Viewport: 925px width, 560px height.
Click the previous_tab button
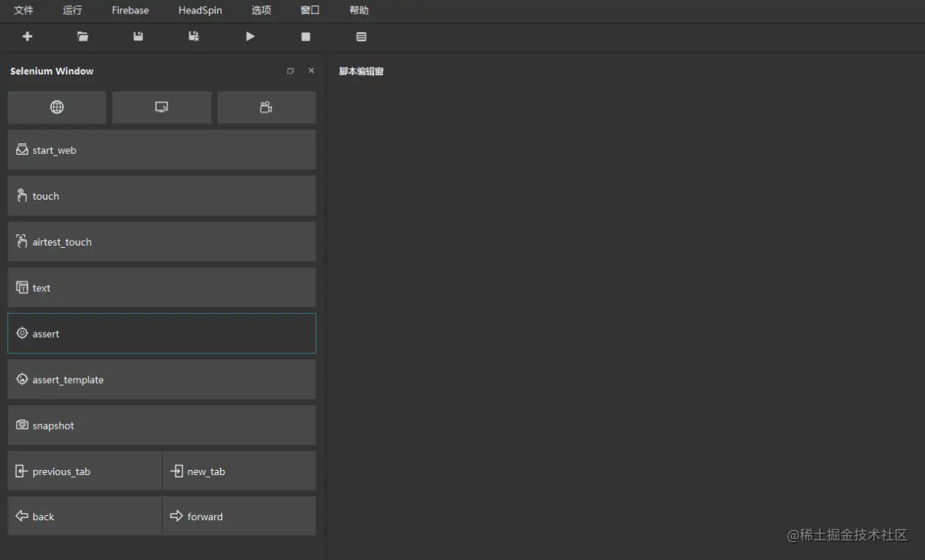click(84, 471)
